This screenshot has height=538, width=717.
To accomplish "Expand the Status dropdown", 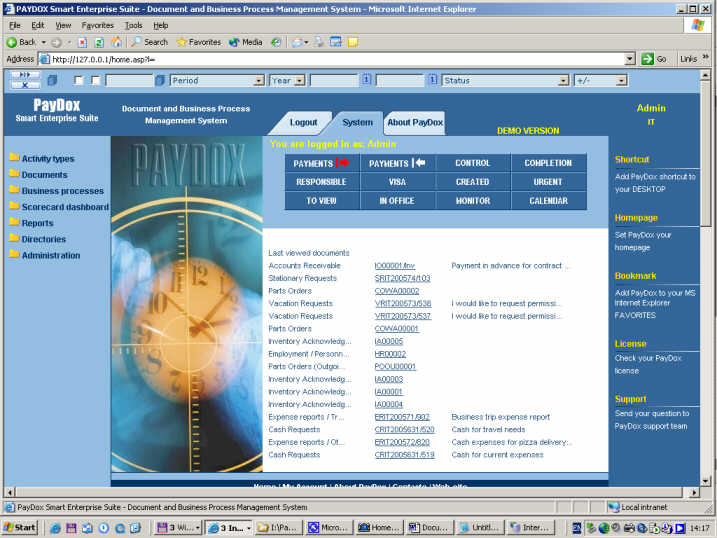I will [563, 81].
